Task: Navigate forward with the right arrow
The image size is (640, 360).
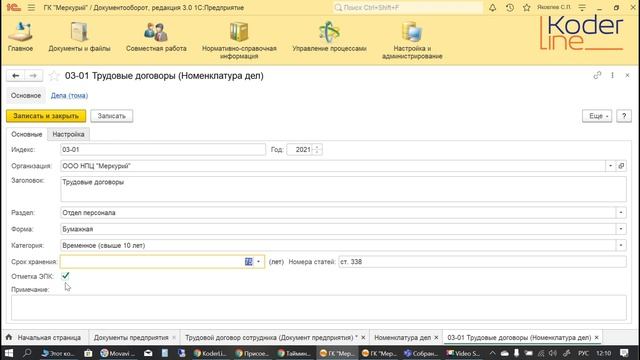Action: click(33, 76)
